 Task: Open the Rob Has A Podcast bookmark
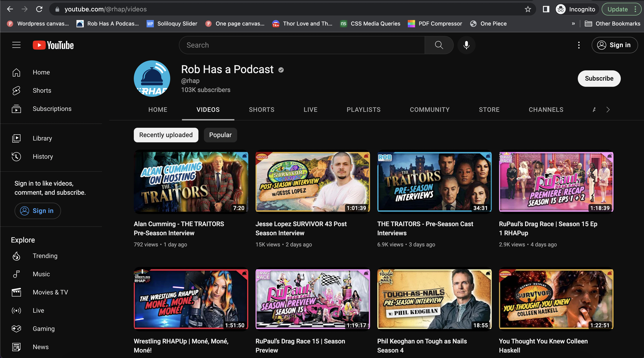click(108, 23)
